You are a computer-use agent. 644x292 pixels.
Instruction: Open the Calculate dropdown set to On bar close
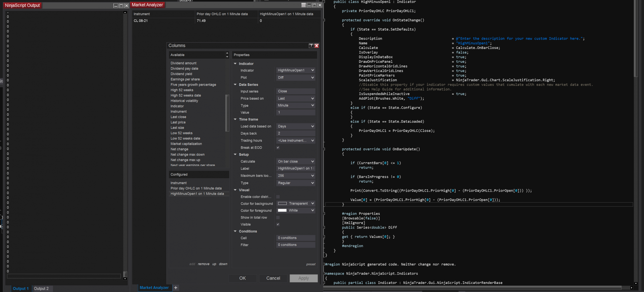click(296, 161)
